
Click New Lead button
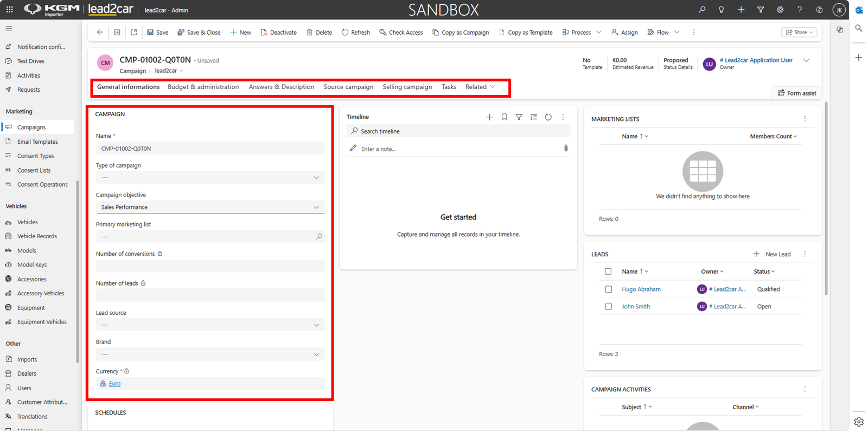click(772, 254)
